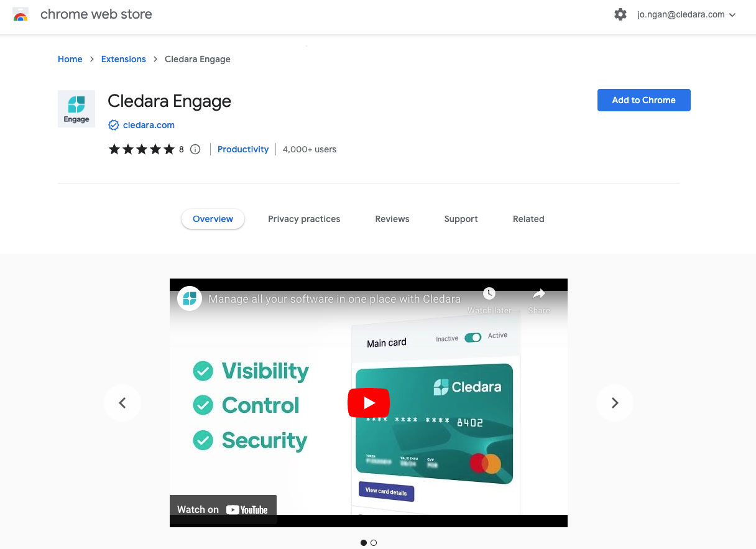Open the Extensions breadcrumb link
Viewport: 756px width, 549px height.
click(x=124, y=59)
